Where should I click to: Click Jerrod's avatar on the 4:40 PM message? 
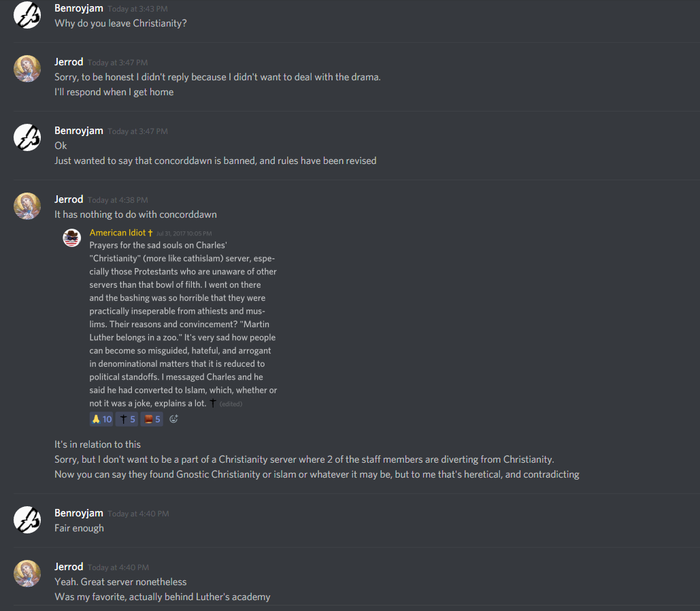[28, 574]
